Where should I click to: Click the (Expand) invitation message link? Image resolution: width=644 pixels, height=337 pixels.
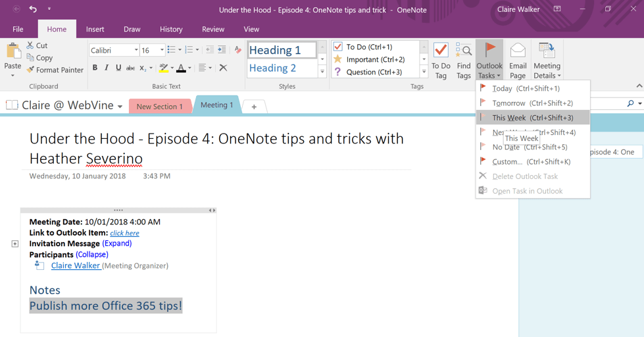(x=117, y=244)
